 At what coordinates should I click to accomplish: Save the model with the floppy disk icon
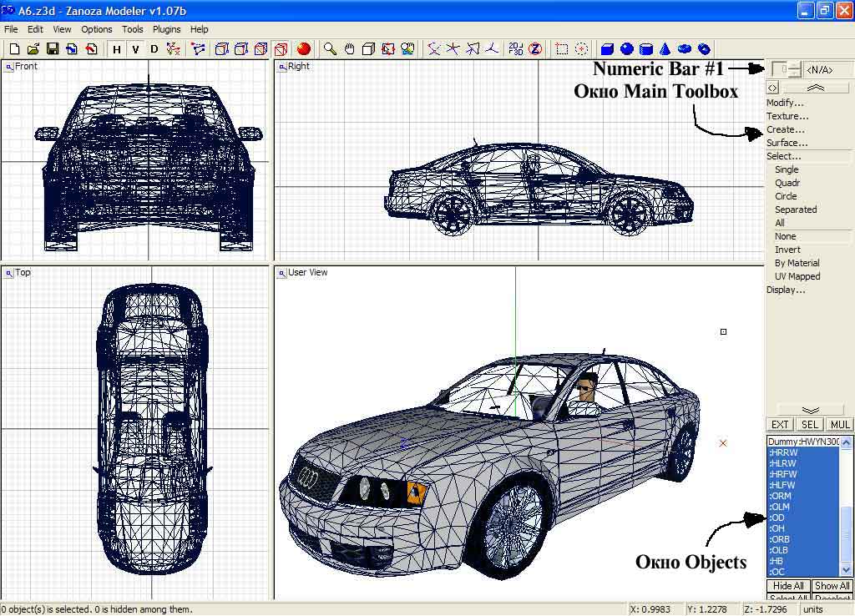click(x=53, y=49)
